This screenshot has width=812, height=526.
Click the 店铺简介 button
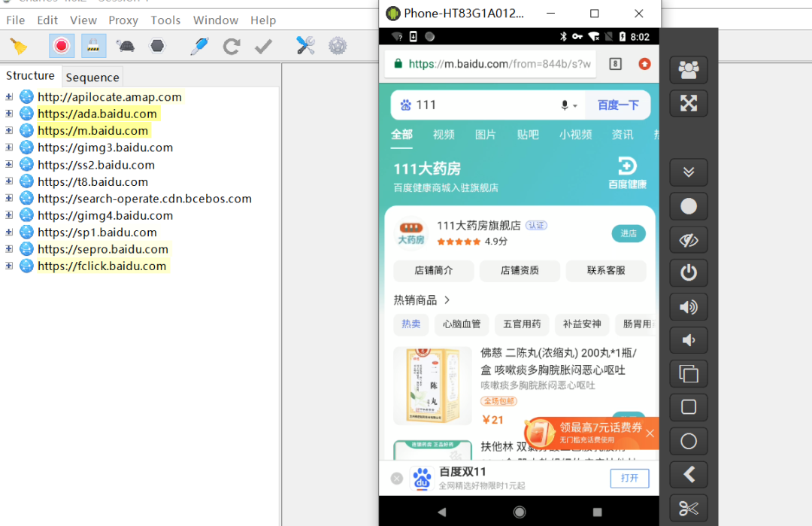pos(434,270)
